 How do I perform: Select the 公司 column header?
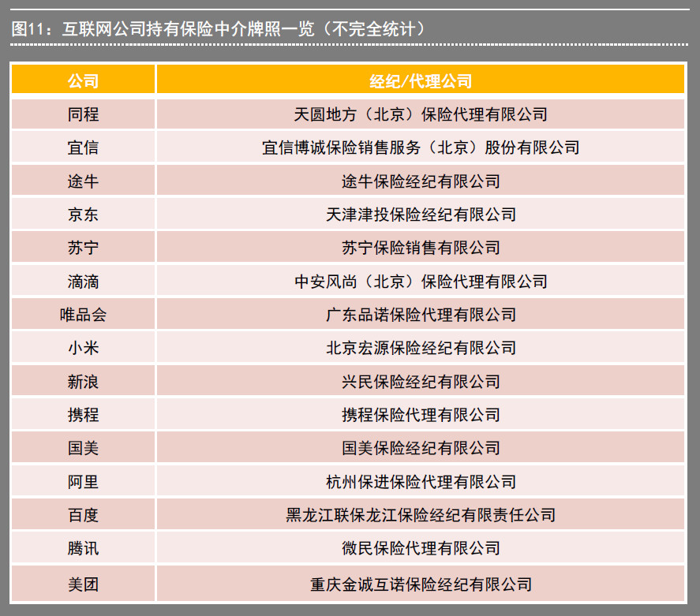tap(83, 80)
